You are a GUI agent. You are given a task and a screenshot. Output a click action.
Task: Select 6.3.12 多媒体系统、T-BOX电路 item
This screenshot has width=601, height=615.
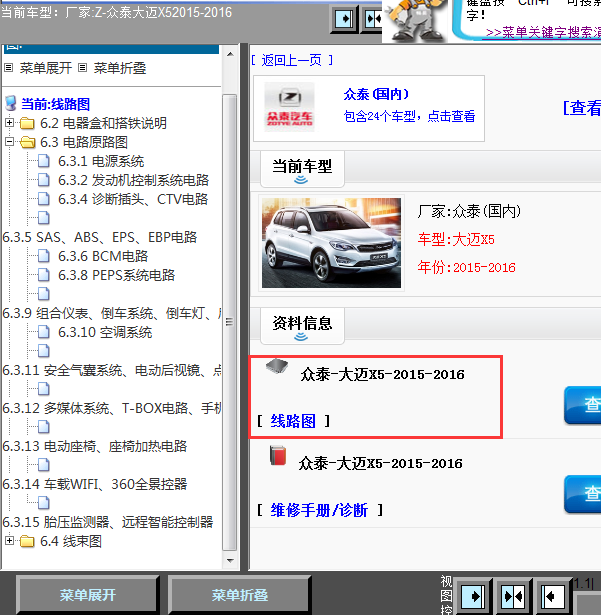(x=112, y=408)
